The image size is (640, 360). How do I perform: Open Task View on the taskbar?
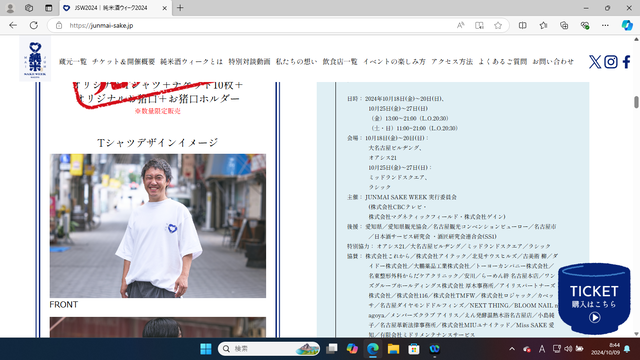click(x=332, y=349)
